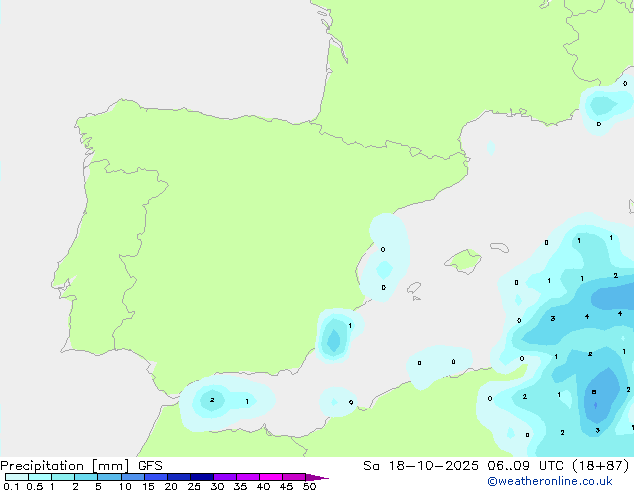
Task: Click the date 'Sa 18-10-2025'
Action: click(x=421, y=466)
